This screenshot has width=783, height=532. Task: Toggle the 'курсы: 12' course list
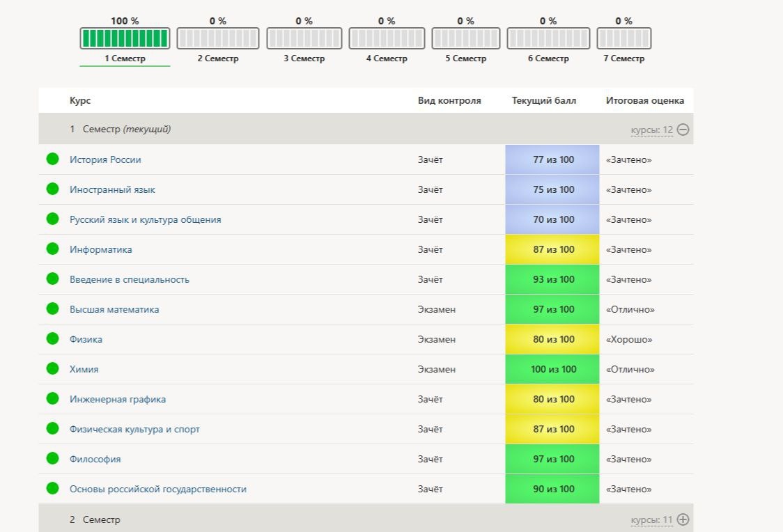click(x=651, y=130)
